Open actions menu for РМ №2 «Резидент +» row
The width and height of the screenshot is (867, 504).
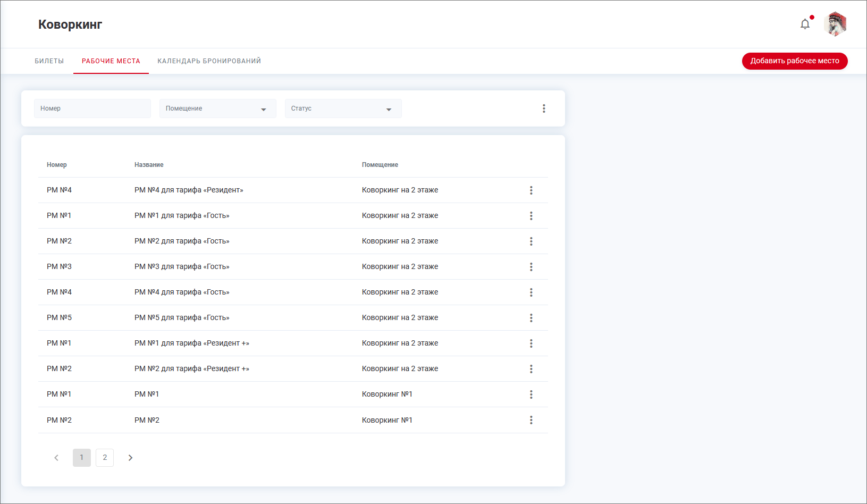point(531,369)
